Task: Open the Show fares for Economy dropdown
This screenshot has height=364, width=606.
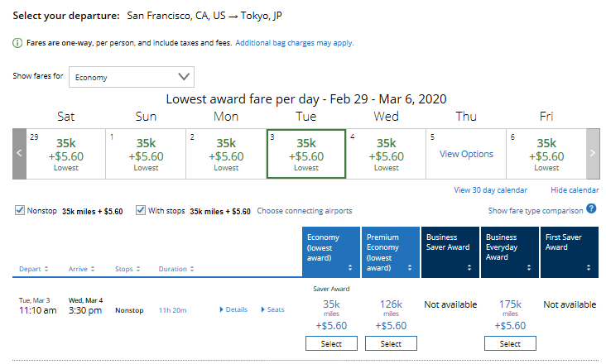Action: (132, 77)
